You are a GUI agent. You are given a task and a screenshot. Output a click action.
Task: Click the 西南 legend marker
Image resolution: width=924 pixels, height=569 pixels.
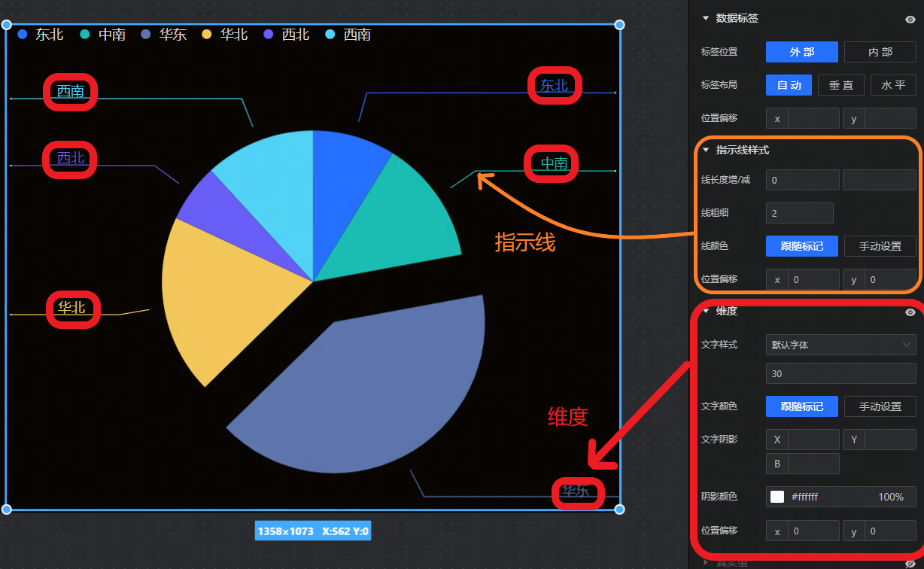click(330, 35)
